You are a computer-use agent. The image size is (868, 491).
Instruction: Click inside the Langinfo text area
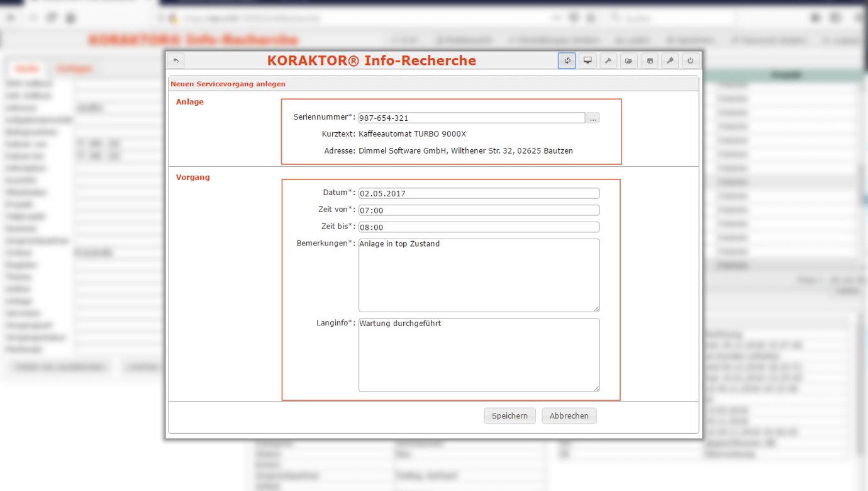tap(479, 355)
